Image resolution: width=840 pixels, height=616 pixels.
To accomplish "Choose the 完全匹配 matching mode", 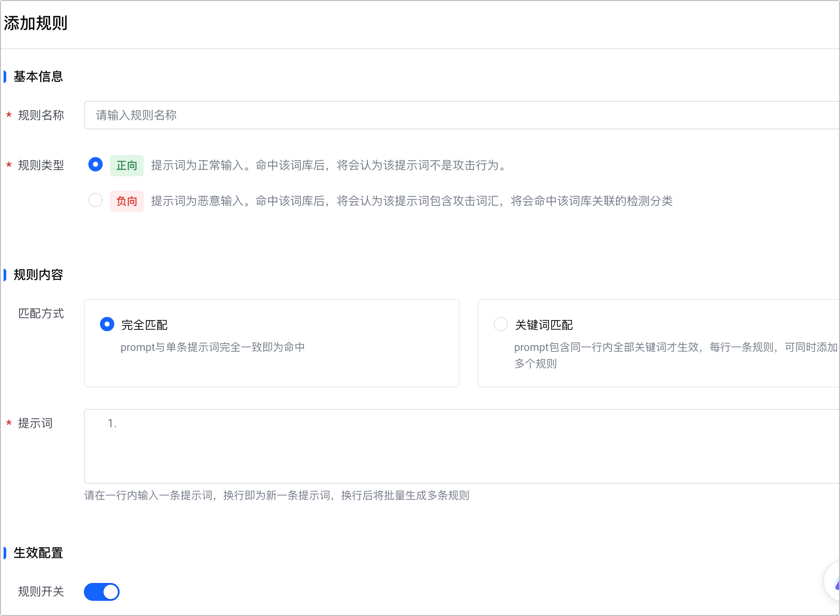I will [107, 324].
